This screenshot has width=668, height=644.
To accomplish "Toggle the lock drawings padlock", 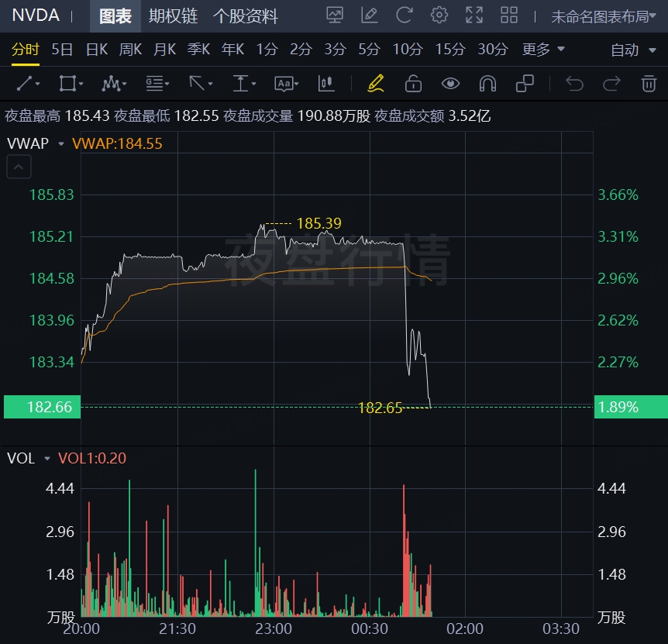I will click(413, 84).
